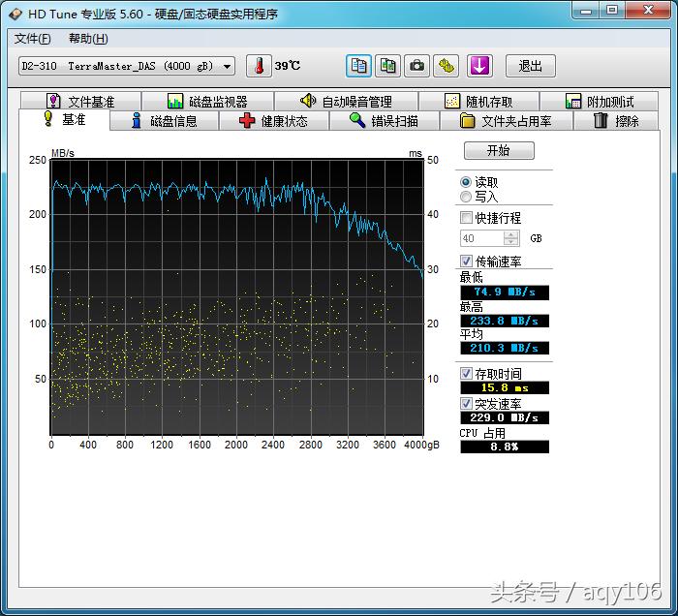Click the 开始 start button

[498, 151]
